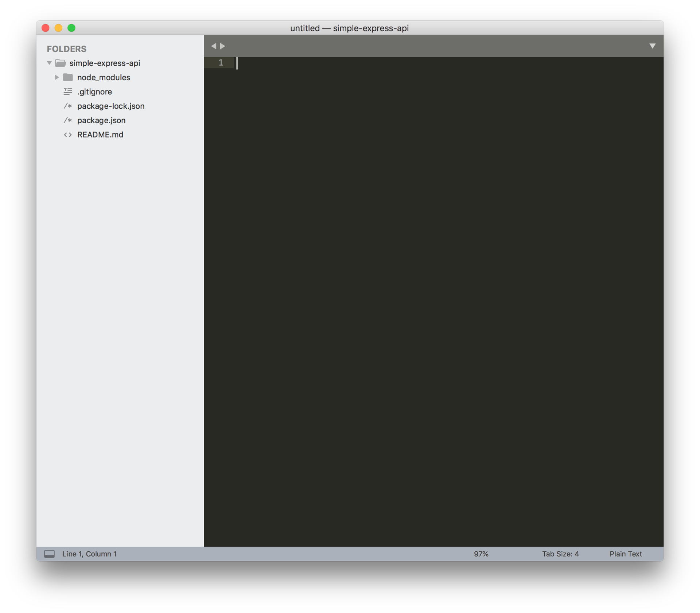Expand the node_modules folder triangle
This screenshot has height=613, width=700.
(x=57, y=77)
